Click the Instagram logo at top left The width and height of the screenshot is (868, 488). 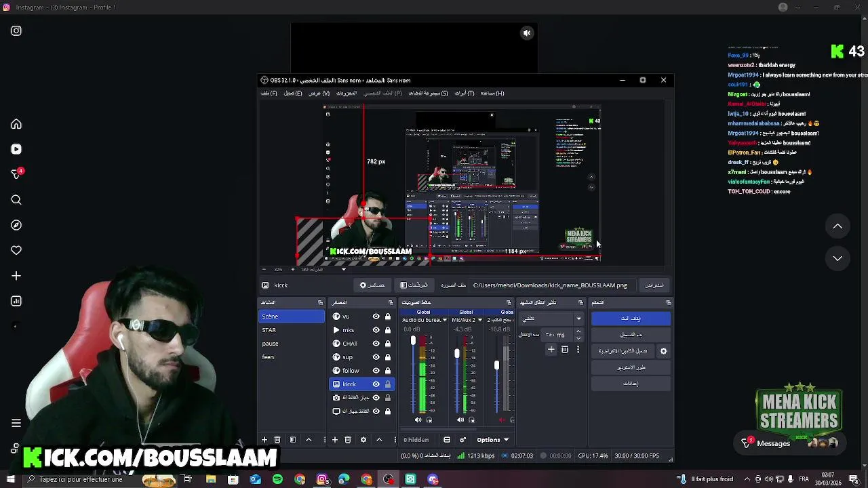16,30
